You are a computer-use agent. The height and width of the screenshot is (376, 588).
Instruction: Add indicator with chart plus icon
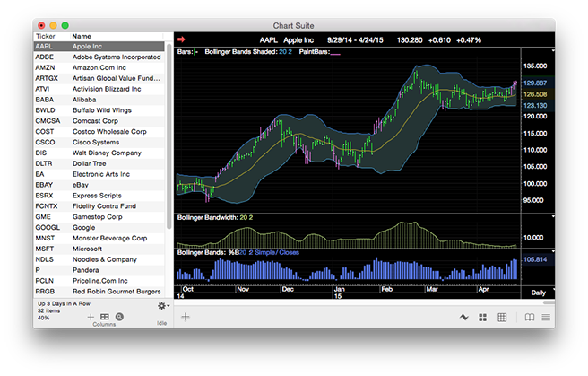(x=186, y=317)
